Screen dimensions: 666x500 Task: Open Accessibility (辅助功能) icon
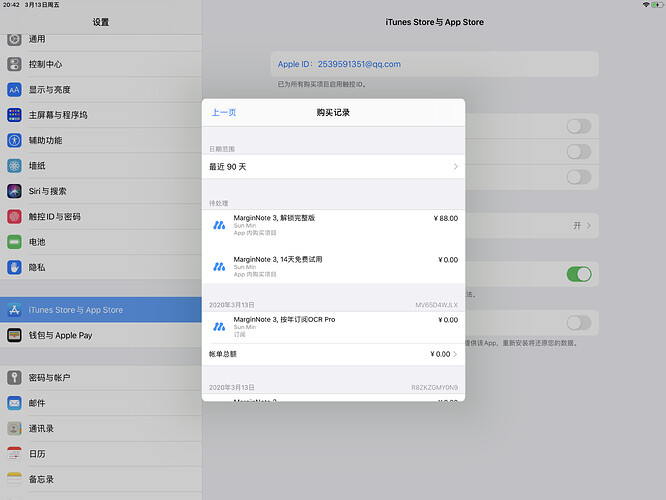14,140
